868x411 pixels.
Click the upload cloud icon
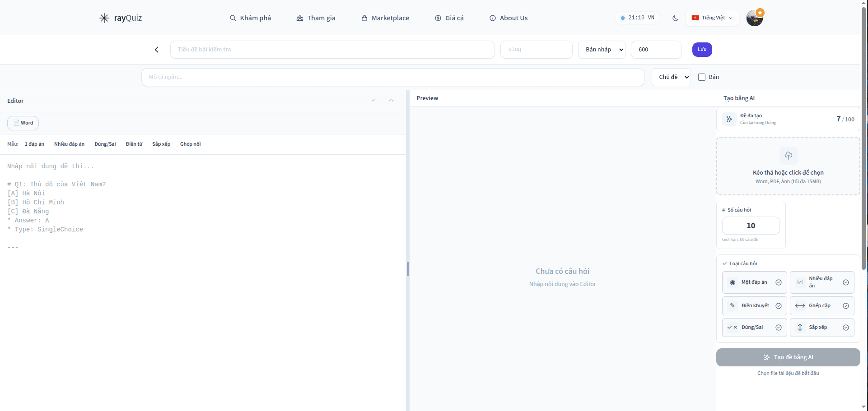788,156
